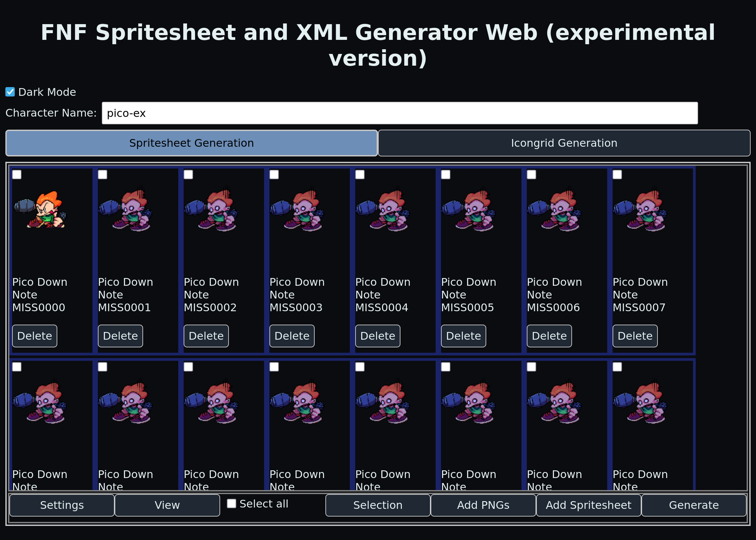
Task: Delete the MISS0003 frame
Action: pos(292,336)
